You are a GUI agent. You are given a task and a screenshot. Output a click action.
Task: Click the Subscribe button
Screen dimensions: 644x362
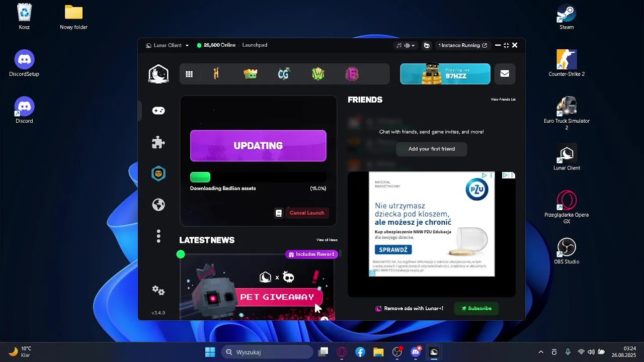476,309
